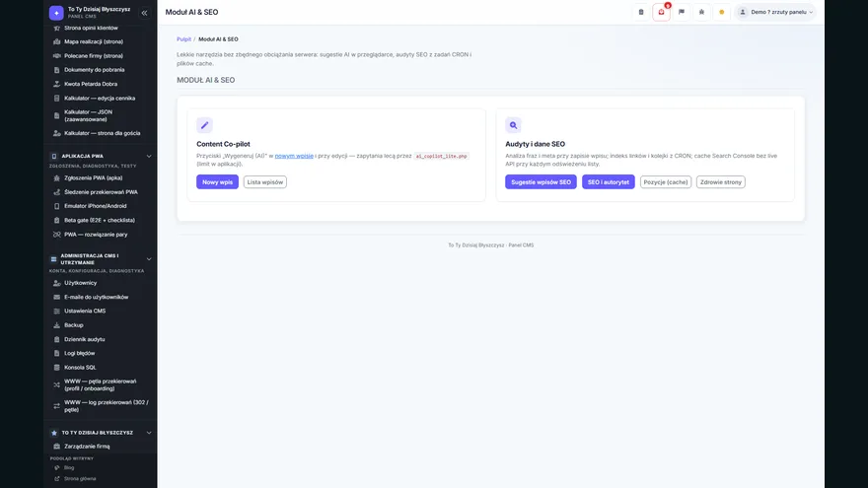This screenshot has height=488, width=868.
Task: Open Logi błędów menu item
Action: [101, 353]
